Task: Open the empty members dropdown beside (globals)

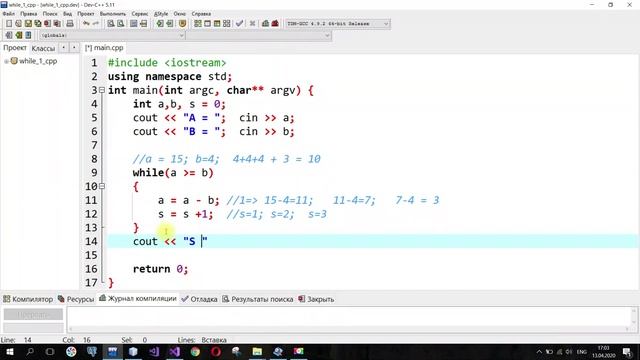Action: click(258, 36)
